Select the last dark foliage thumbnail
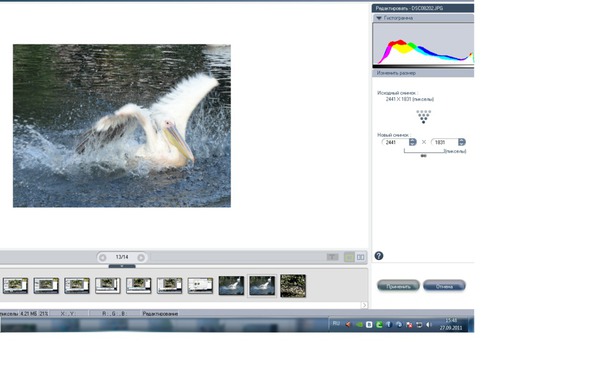This screenshot has width=600, height=375. 293,286
